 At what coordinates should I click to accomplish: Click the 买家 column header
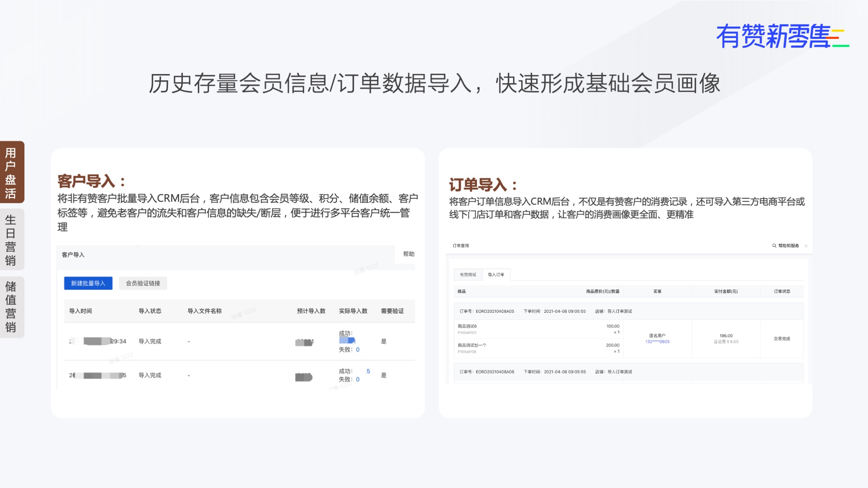pyautogui.click(x=657, y=292)
